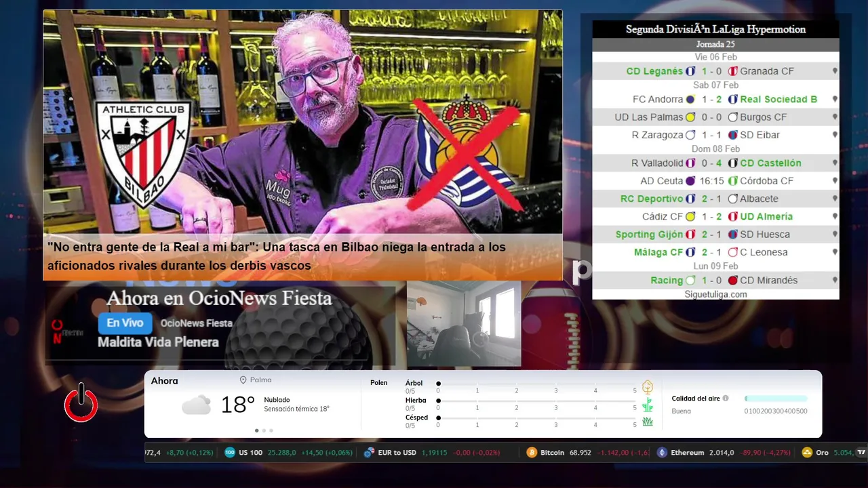Click the AD Ceuta team badge
868x488 pixels.
pos(690,181)
